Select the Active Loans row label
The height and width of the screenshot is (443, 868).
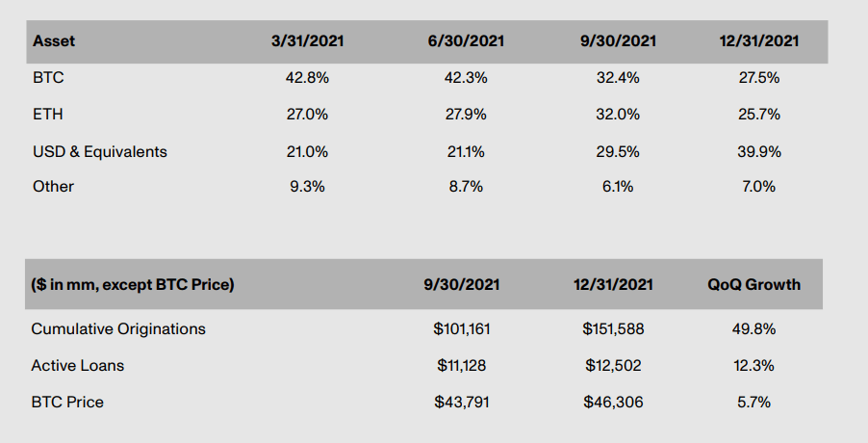(78, 365)
